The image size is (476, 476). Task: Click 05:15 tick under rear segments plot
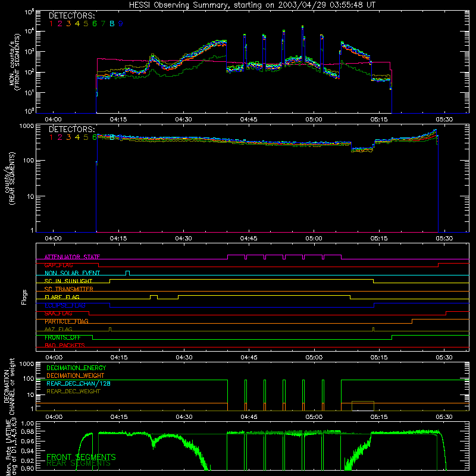pos(379,239)
